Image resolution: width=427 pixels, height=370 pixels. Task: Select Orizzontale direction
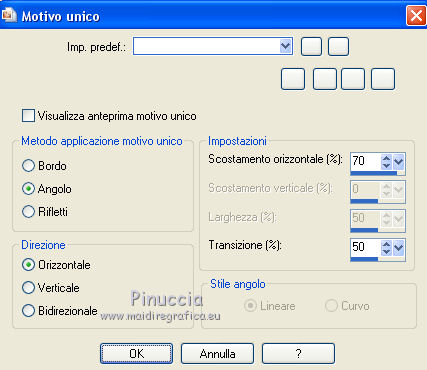(28, 265)
